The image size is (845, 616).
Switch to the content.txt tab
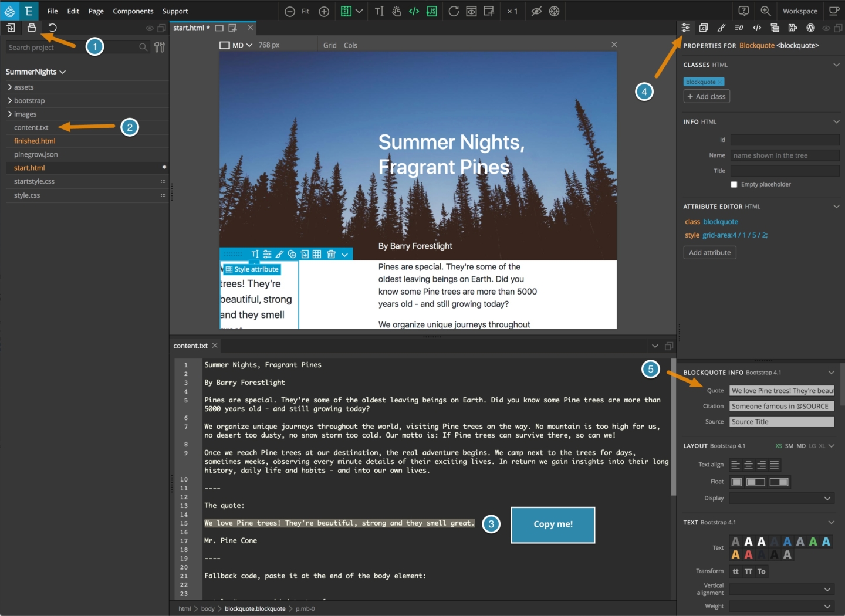coord(191,346)
